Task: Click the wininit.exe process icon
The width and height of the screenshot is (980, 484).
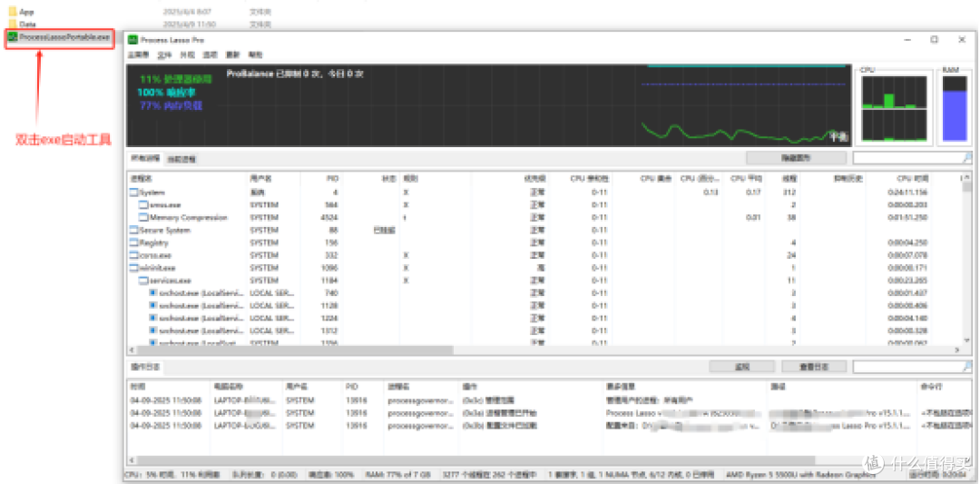Action: point(133,268)
